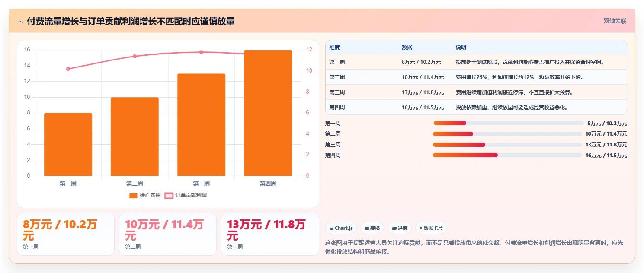Toggle 订单贡献利润 legend label
The width and height of the screenshot is (644, 273).
point(191,195)
